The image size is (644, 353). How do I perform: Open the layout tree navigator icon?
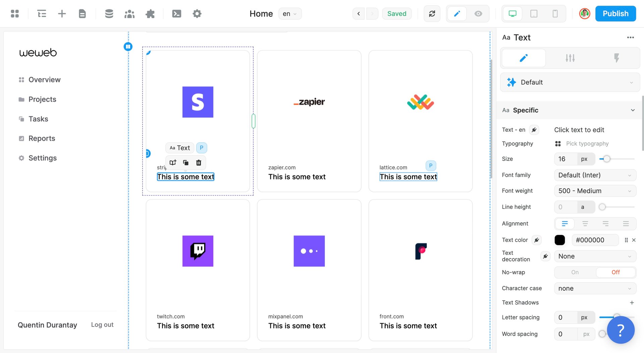tap(42, 14)
